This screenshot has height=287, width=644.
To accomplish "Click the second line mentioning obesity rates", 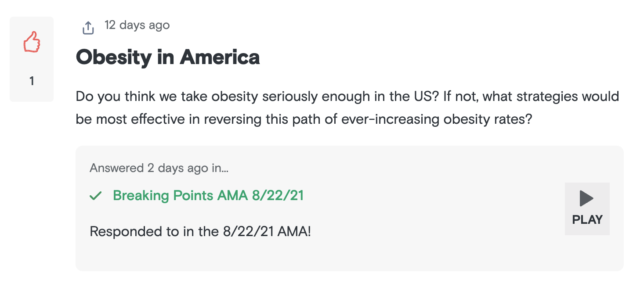I will 304,119.
